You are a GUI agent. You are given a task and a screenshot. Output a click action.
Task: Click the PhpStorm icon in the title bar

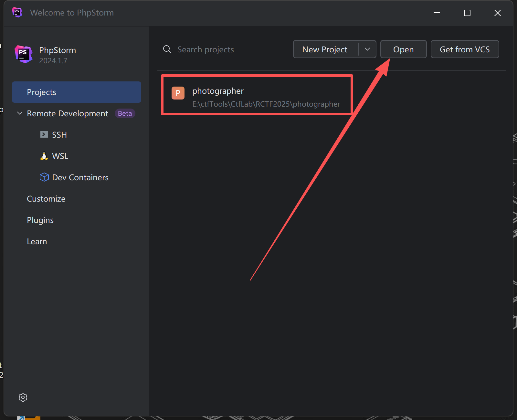click(17, 13)
